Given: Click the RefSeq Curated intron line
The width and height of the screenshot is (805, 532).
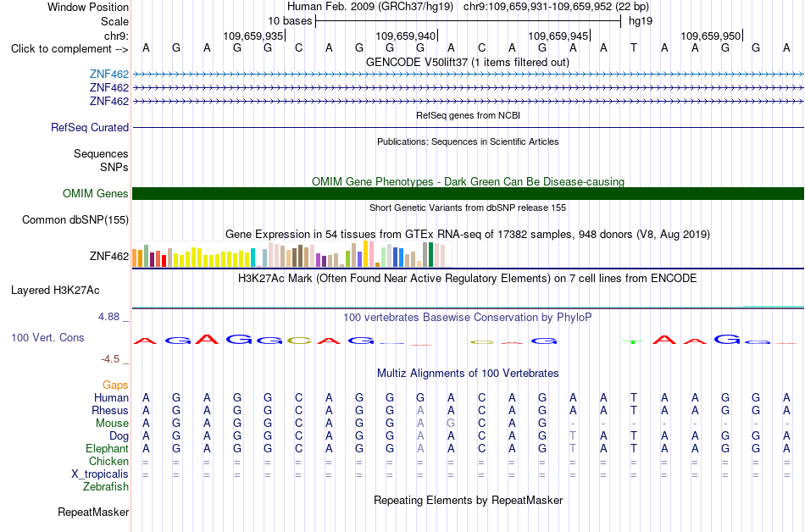Looking at the screenshot, I should [x=468, y=127].
